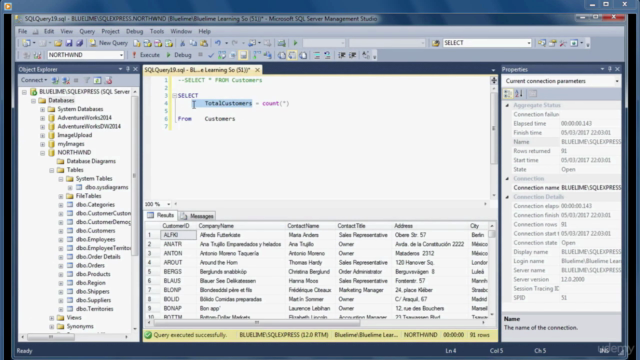
Task: Select the Results tab
Action: coord(161,216)
